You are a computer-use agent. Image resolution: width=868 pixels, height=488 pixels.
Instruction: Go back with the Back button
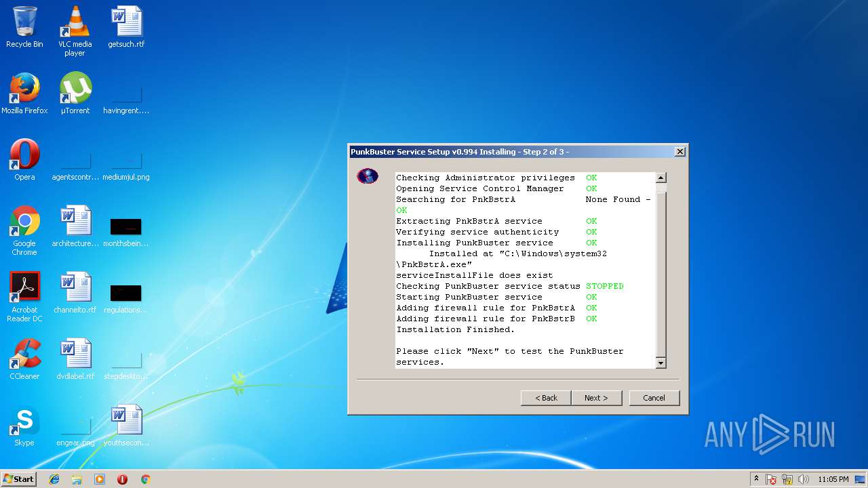point(546,398)
